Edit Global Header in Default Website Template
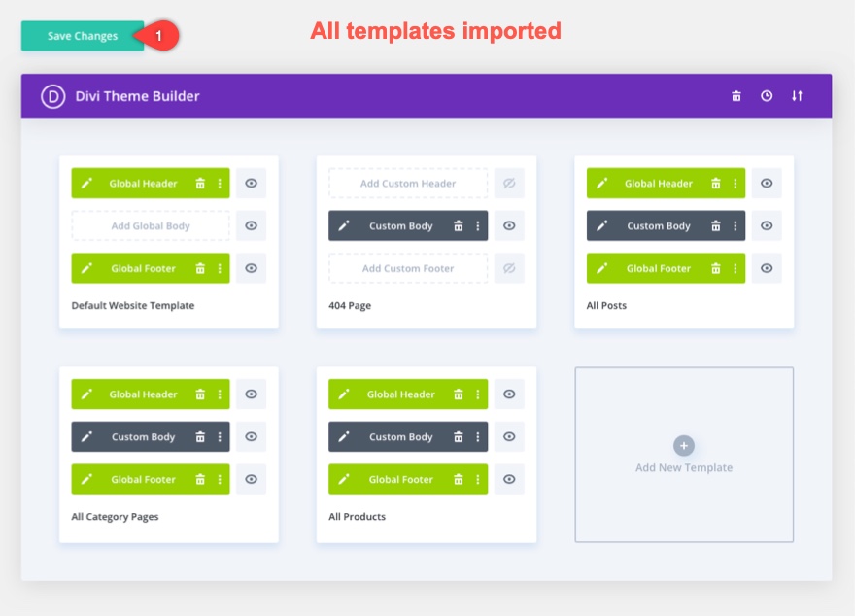This screenshot has width=855, height=616. point(86,184)
